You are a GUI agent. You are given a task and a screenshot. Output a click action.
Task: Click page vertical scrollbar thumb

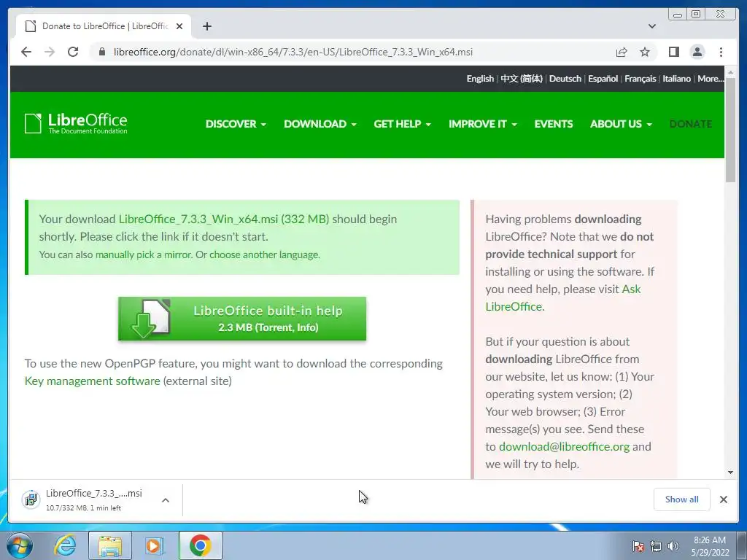730,130
